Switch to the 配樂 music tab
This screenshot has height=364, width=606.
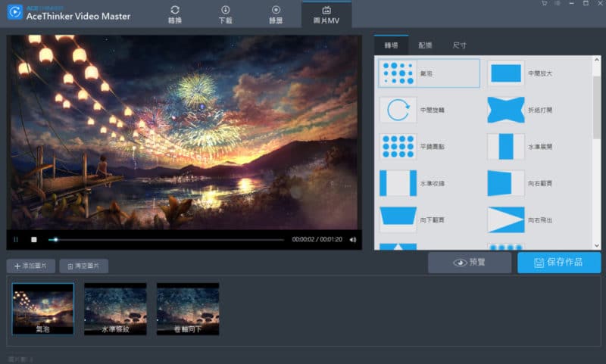coord(425,45)
